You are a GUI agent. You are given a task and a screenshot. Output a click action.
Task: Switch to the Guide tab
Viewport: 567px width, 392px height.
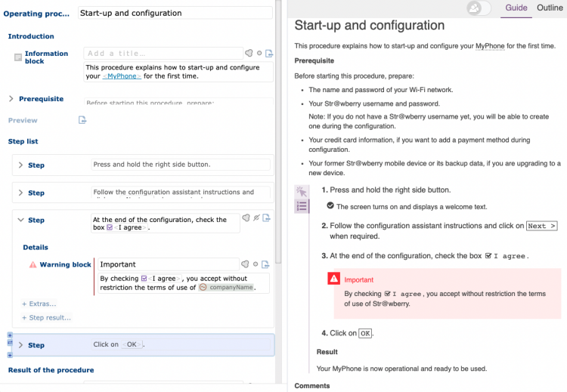tap(516, 8)
